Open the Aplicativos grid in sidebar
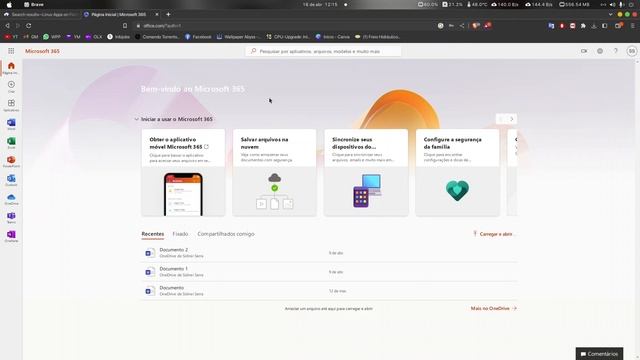This screenshot has width=640, height=360. [11, 104]
